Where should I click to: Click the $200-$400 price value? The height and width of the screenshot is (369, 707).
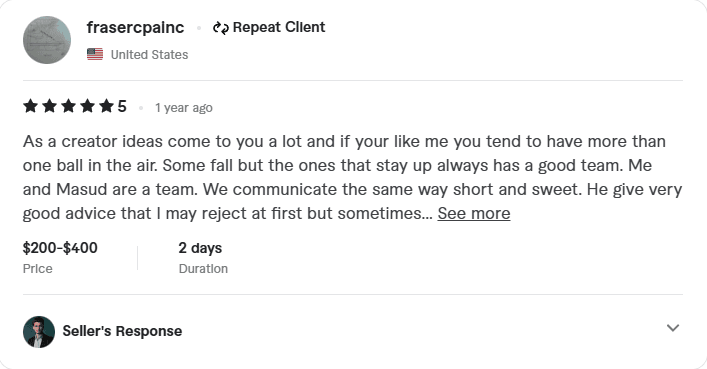[60, 248]
